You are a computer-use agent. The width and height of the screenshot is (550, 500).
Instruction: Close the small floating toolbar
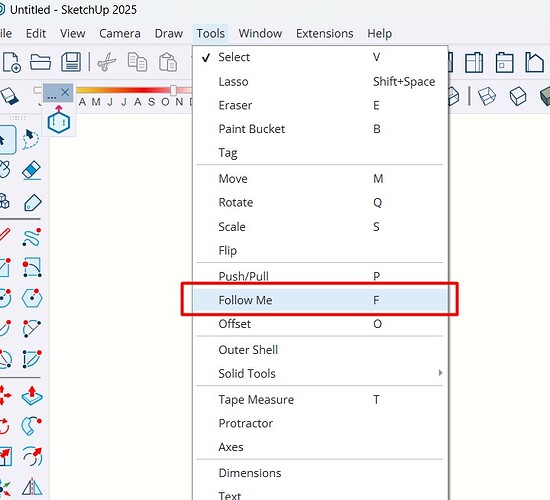click(x=65, y=92)
